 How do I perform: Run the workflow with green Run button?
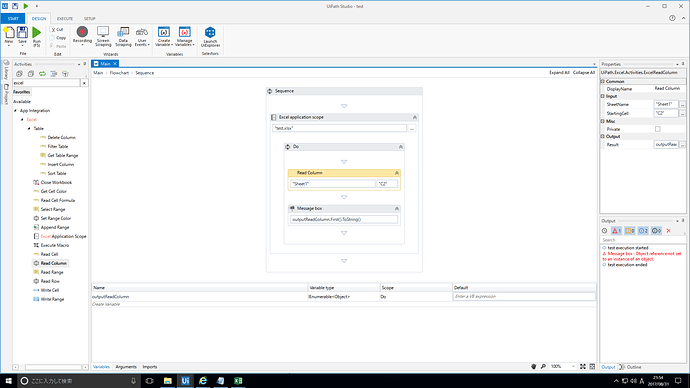coord(37,33)
